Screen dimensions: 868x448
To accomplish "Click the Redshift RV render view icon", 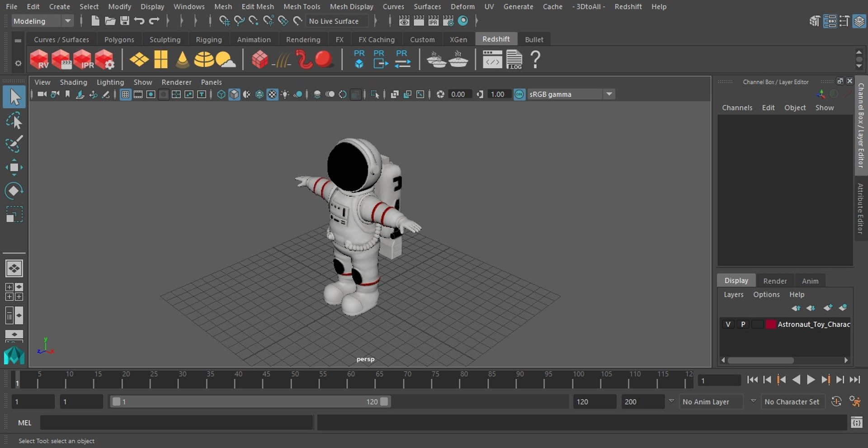I will pyautogui.click(x=39, y=60).
